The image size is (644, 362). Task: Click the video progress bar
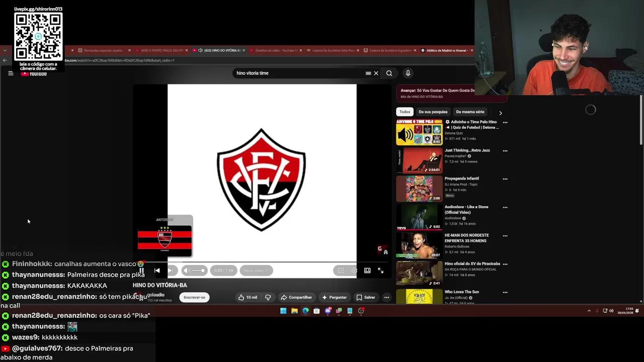262,262
